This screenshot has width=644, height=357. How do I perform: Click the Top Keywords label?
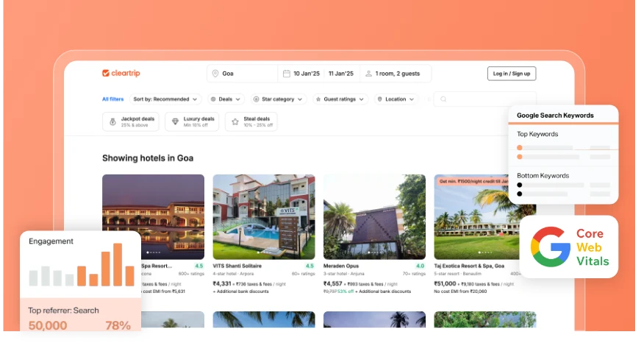537,134
